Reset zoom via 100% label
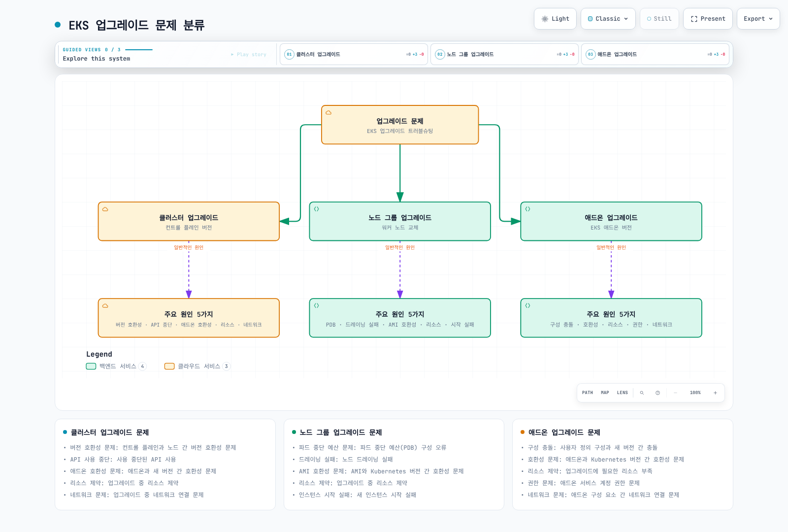788x532 pixels. click(695, 393)
